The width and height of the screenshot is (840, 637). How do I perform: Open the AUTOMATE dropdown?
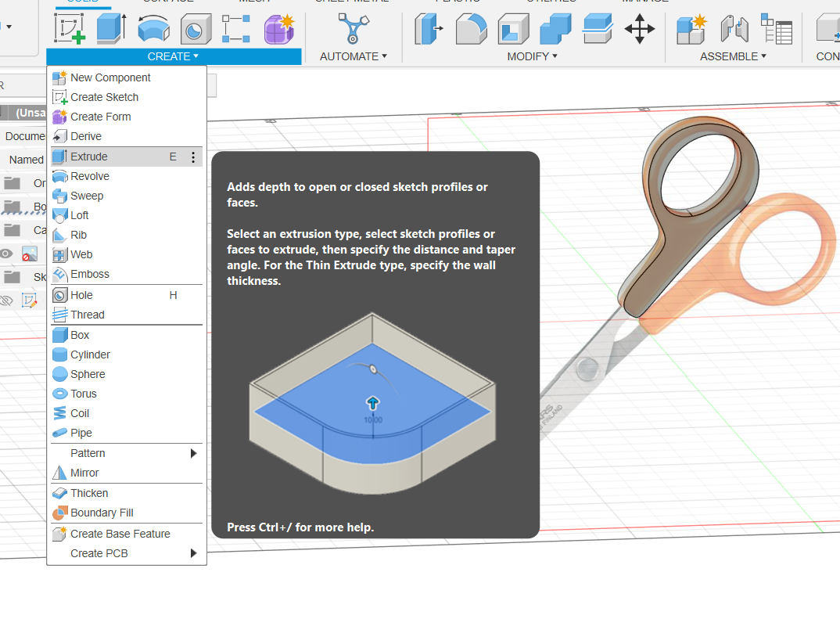(353, 56)
